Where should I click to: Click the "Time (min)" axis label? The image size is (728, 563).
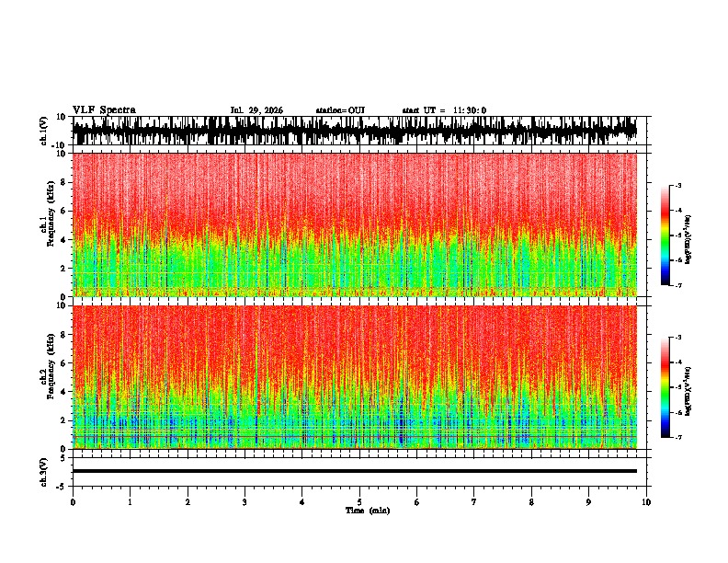point(368,511)
